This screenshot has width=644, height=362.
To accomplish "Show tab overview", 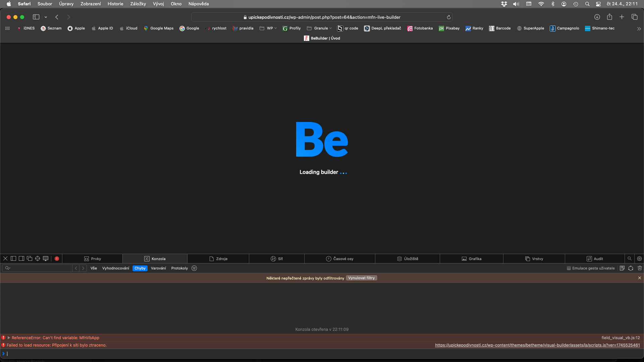I will tap(634, 17).
